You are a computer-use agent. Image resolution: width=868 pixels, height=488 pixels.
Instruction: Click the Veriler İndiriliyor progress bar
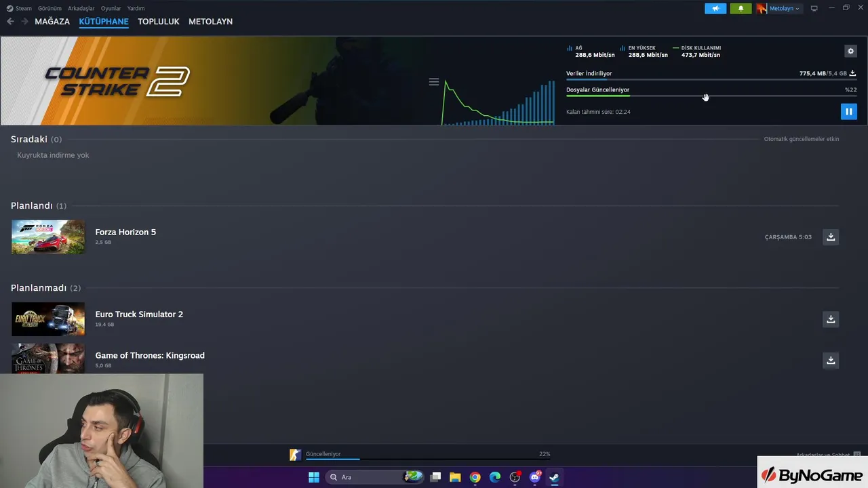[711, 79]
